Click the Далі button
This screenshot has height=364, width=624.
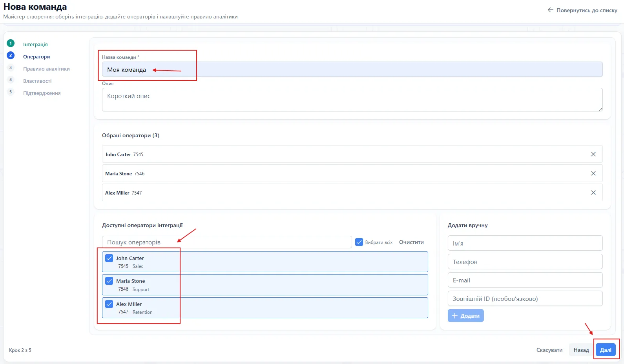(606, 350)
